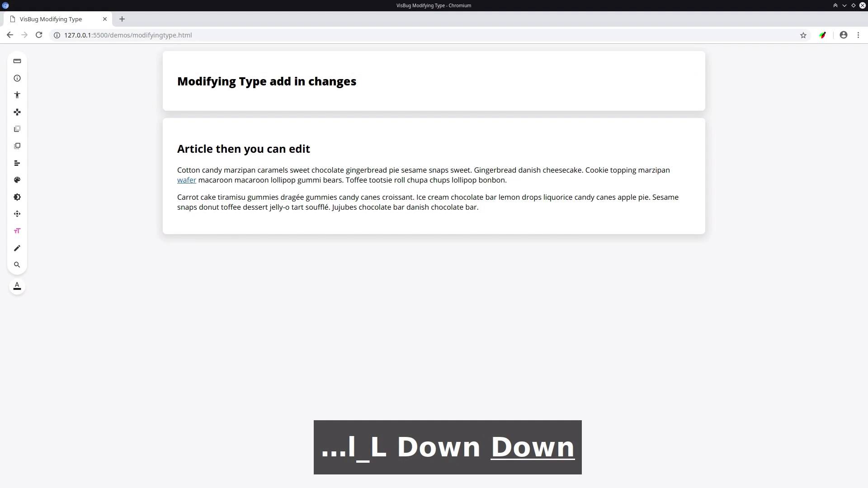Open the text foreground color picker

point(17,286)
